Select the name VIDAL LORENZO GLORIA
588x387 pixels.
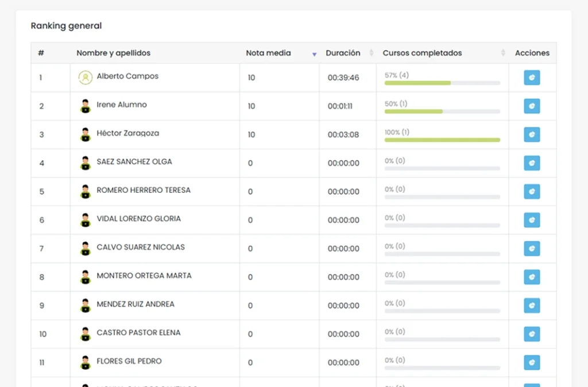[138, 219]
